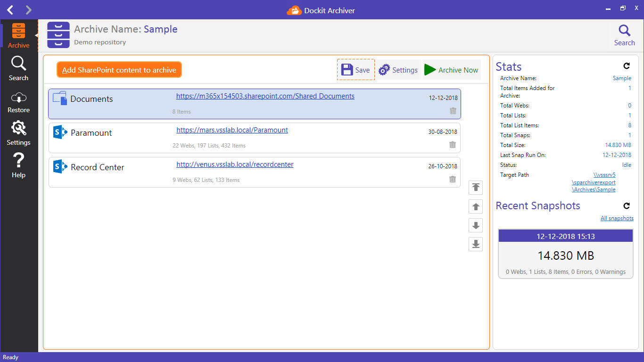Open Search in the left sidebar
The height and width of the screenshot is (362, 644).
coord(19,68)
